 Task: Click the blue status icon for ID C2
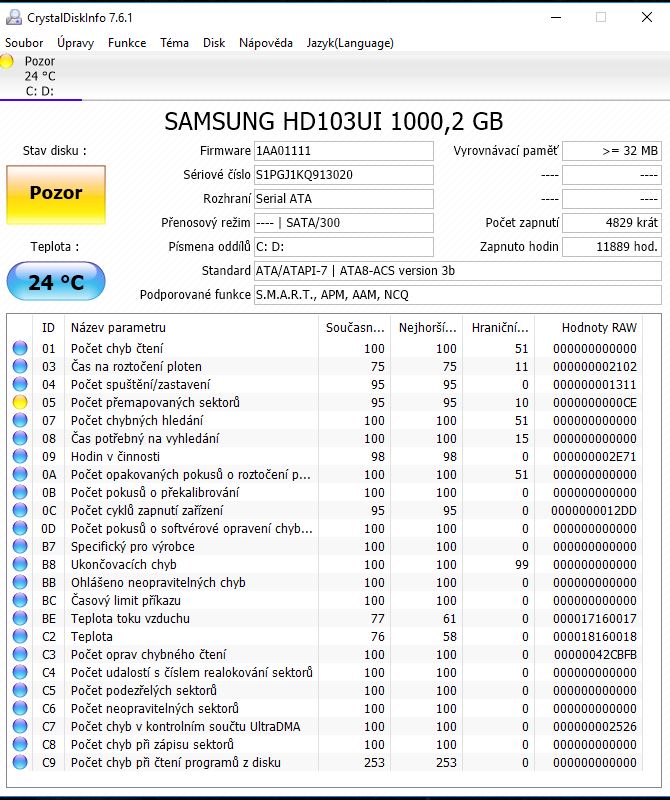click(x=20, y=636)
